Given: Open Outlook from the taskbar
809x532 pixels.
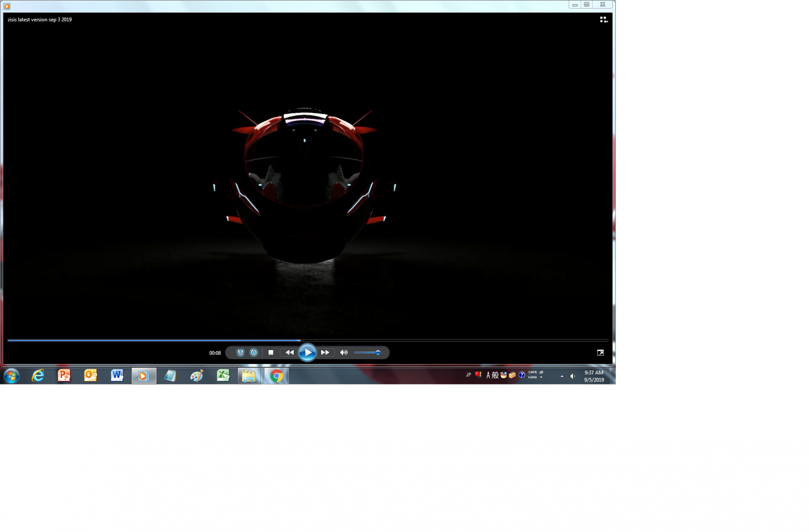Looking at the screenshot, I should coord(91,375).
